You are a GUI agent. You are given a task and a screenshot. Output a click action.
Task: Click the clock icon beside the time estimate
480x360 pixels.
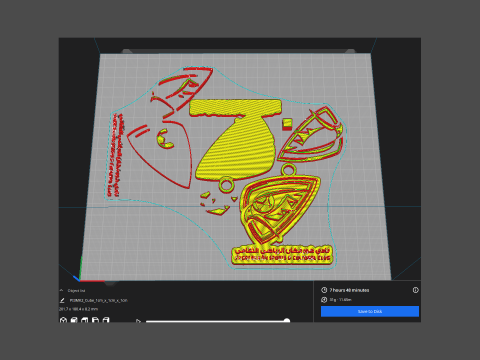324,290
